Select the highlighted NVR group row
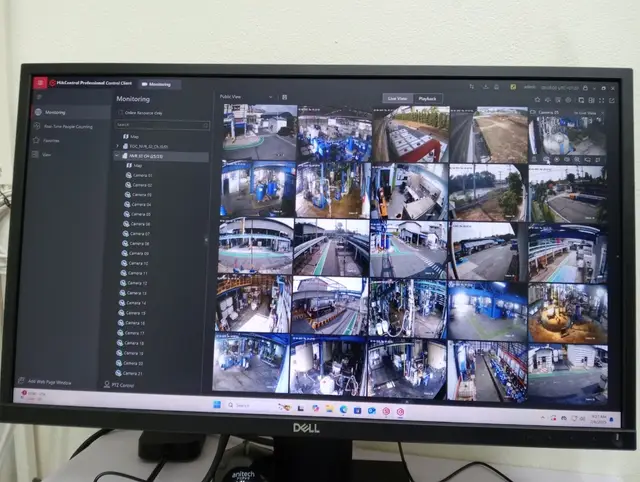640x482 pixels. pyautogui.click(x=161, y=156)
